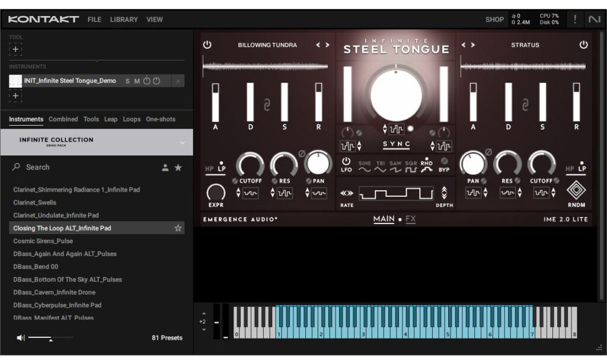Favorite the Closing The Loop ALT preset

coord(178,228)
